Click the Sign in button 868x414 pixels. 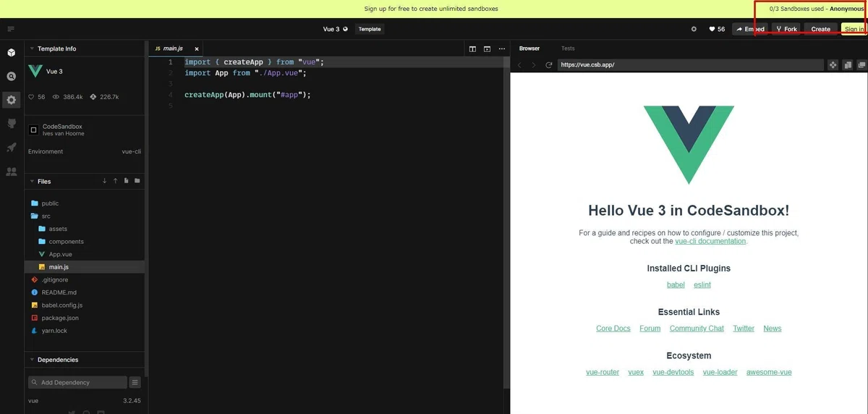[x=854, y=29]
